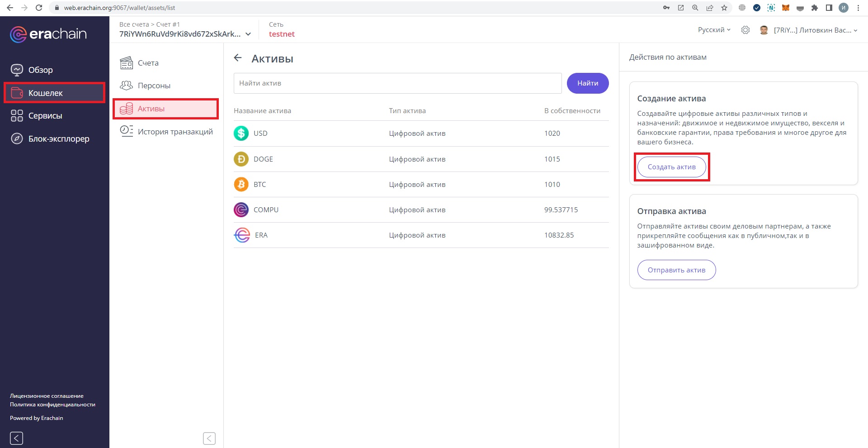Click the Найти актив search field
The height and width of the screenshot is (448, 868).
coord(397,83)
